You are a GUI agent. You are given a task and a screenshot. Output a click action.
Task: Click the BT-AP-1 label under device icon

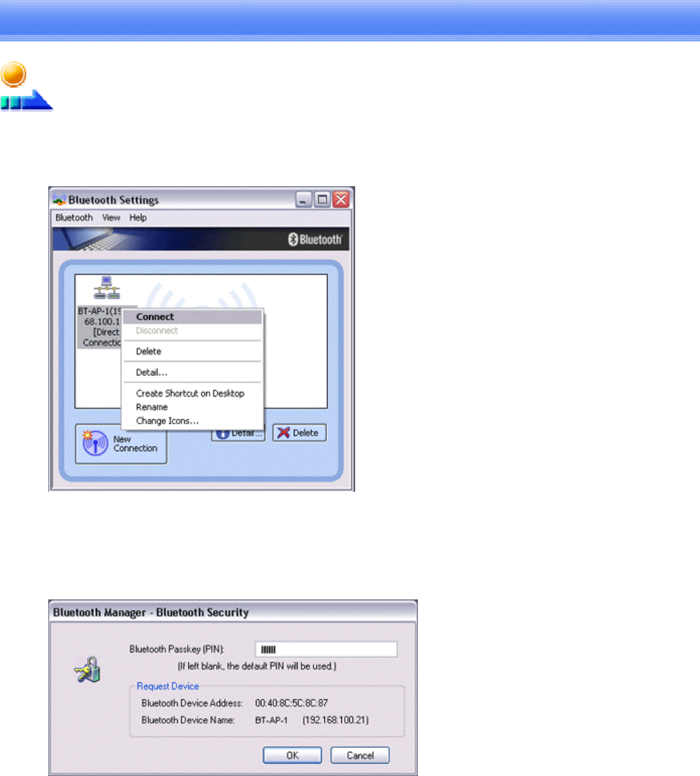pos(100,327)
